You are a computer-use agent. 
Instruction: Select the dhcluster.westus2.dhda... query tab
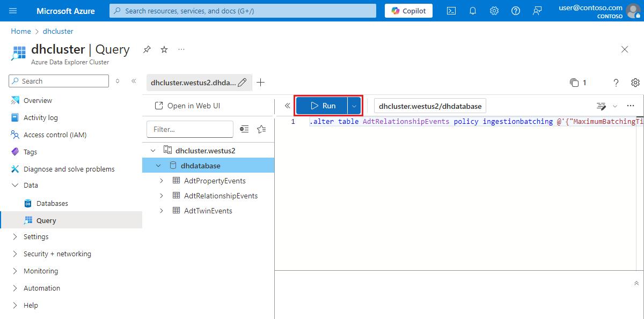[193, 83]
